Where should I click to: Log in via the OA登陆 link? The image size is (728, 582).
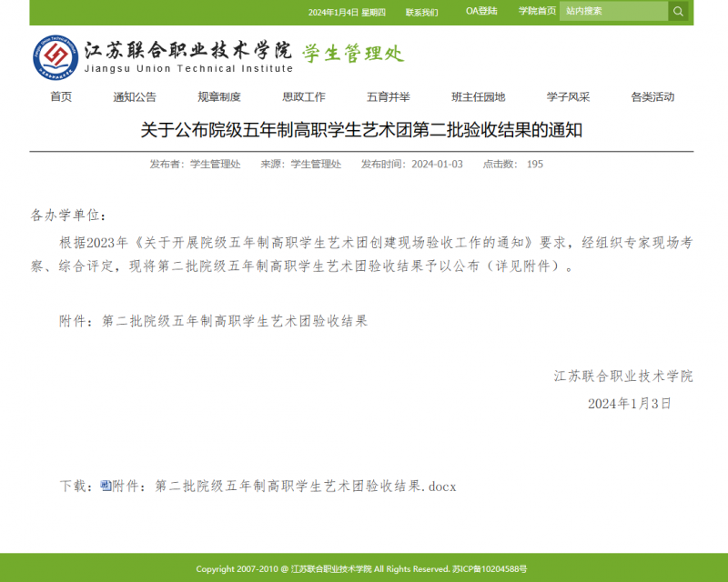click(x=480, y=11)
